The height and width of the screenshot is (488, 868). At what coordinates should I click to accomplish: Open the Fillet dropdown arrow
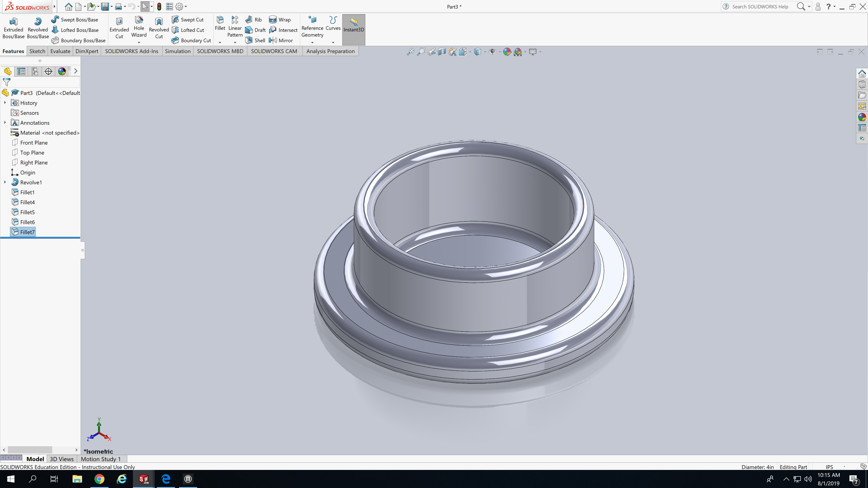[220, 42]
